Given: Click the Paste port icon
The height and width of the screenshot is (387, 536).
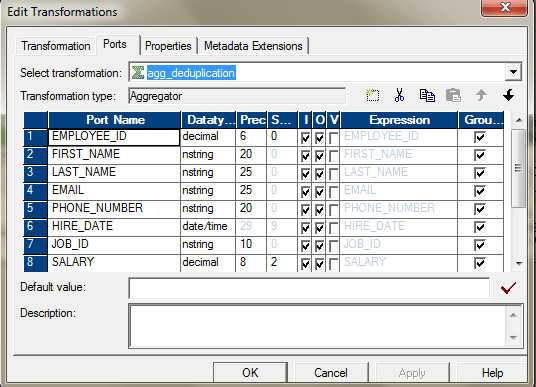Looking at the screenshot, I should [x=454, y=95].
